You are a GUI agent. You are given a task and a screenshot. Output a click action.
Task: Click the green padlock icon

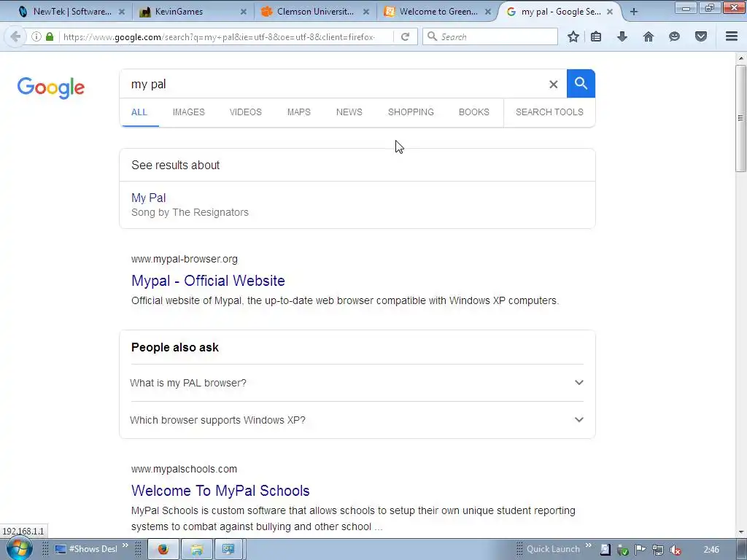pyautogui.click(x=50, y=36)
